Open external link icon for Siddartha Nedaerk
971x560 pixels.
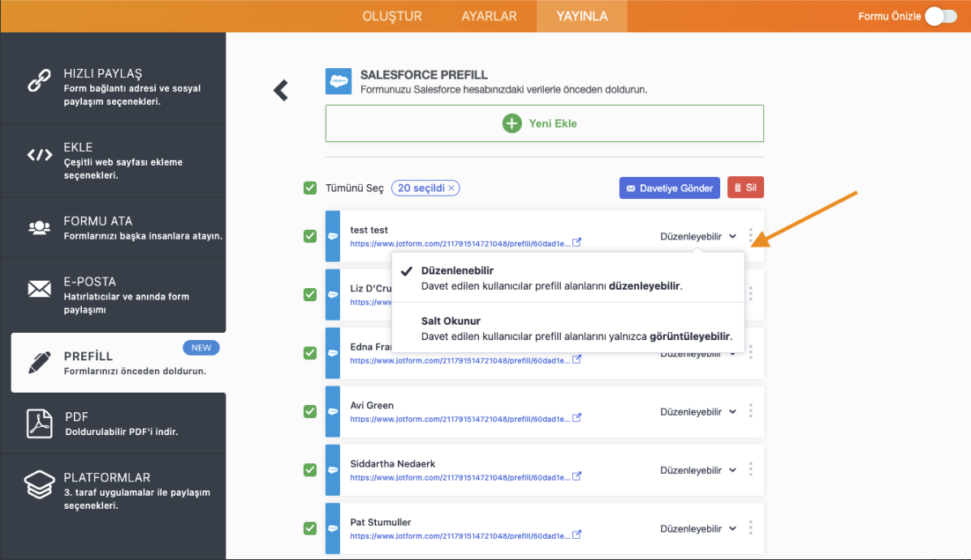576,476
